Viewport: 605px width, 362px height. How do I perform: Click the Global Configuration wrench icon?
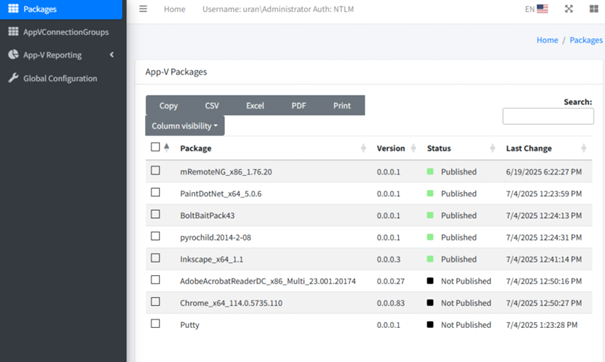[x=14, y=78]
